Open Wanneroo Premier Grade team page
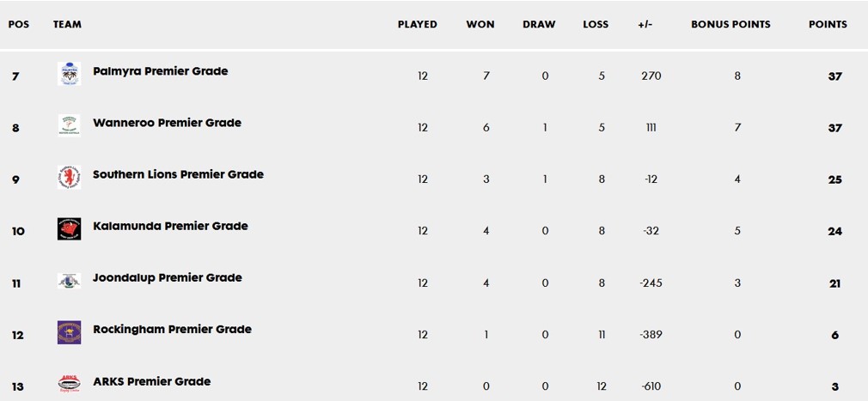 coord(168,123)
